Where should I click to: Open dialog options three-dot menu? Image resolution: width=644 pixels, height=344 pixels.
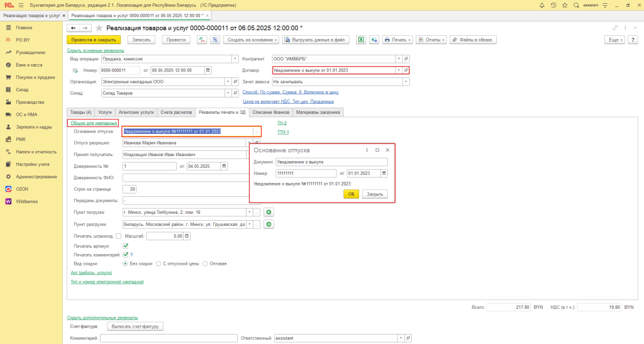[367, 150]
